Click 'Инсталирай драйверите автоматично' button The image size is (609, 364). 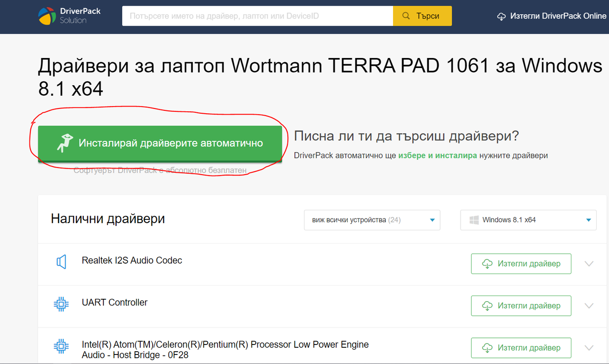pyautogui.click(x=160, y=143)
